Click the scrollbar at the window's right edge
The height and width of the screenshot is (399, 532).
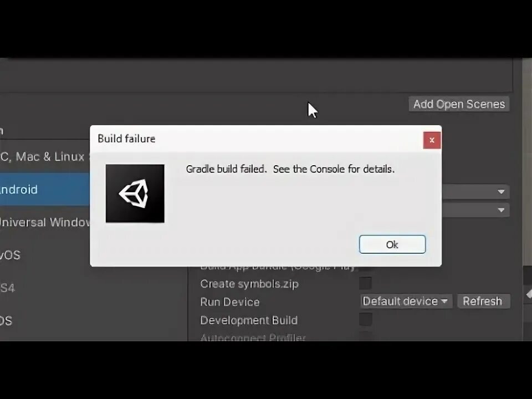tap(527, 162)
